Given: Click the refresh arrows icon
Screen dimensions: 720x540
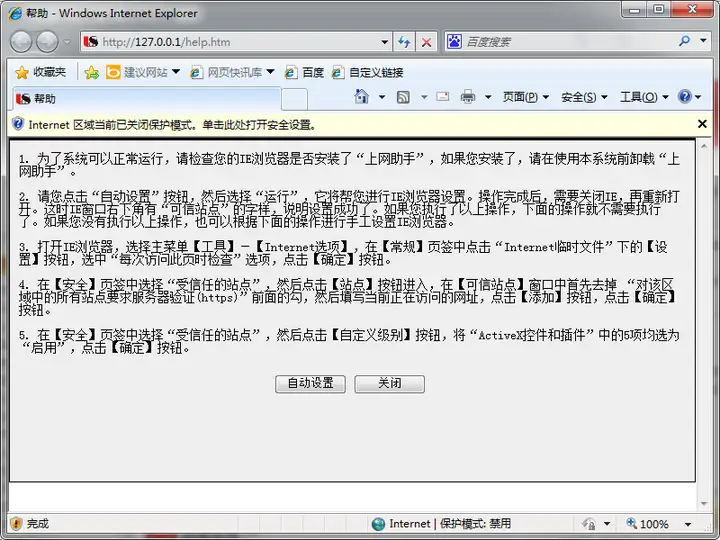Looking at the screenshot, I should tap(404, 42).
